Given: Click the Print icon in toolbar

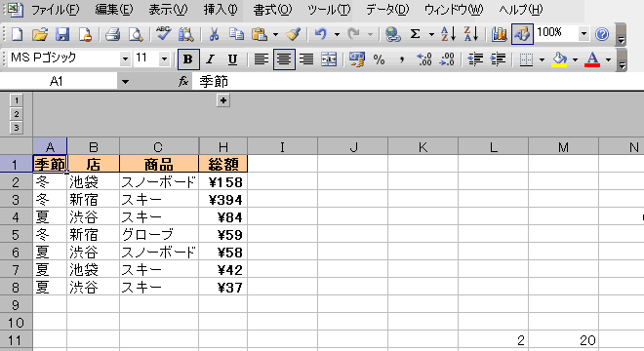Looking at the screenshot, I should (x=112, y=34).
